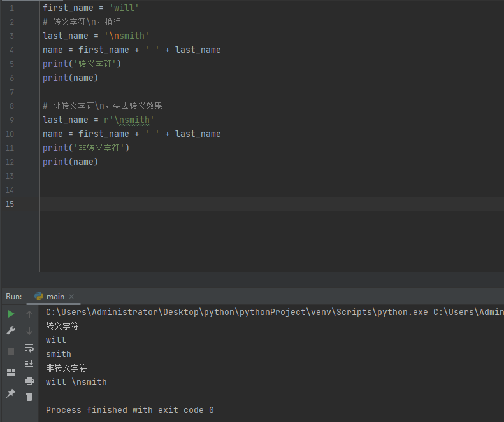The height and width of the screenshot is (422, 504).
Task: Click the comment '# 转义字符\n, 换行'
Action: pos(82,22)
